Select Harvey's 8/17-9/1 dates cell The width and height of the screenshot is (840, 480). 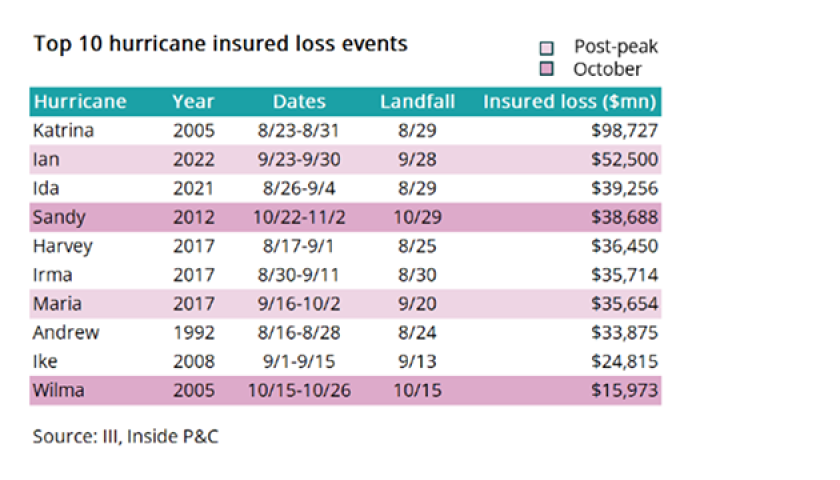coord(299,246)
